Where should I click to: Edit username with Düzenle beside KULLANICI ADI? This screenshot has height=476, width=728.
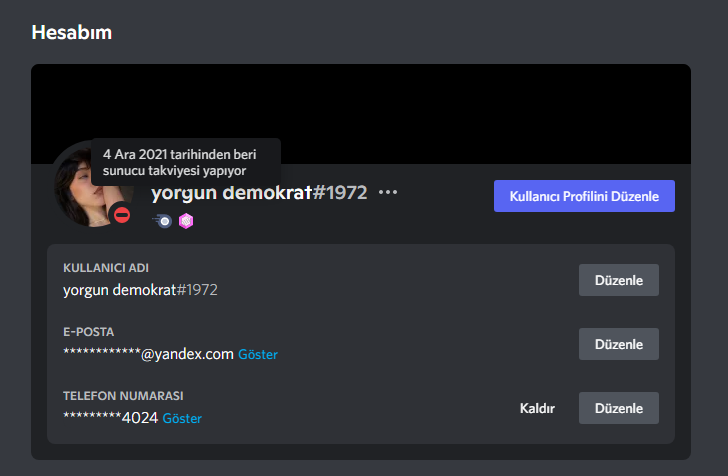coord(618,280)
